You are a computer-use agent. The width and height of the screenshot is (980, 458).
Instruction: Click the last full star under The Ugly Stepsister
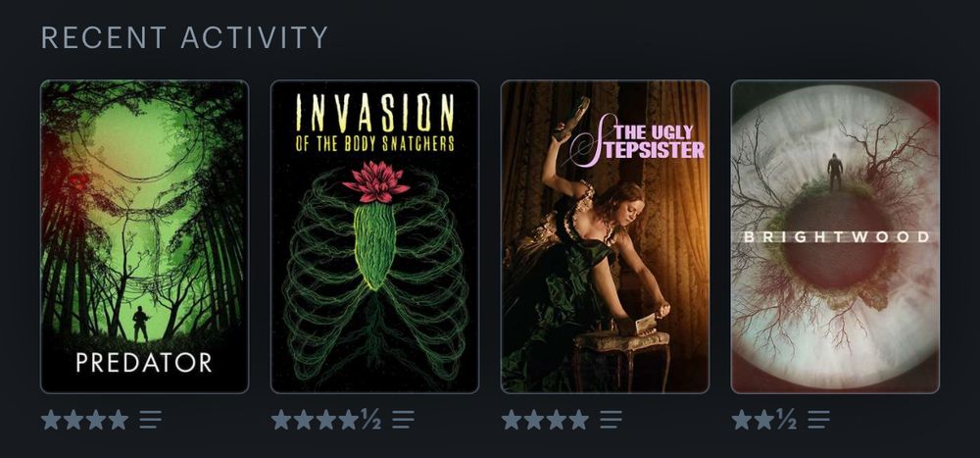pyautogui.click(x=579, y=419)
